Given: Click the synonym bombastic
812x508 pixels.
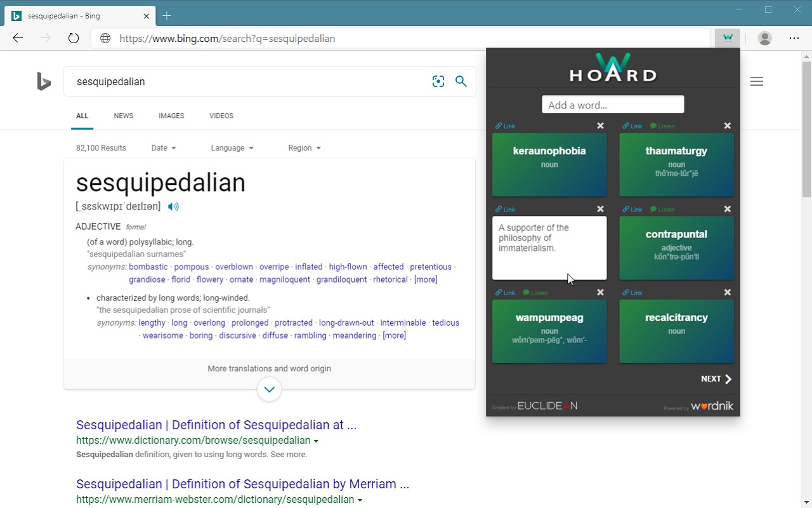Looking at the screenshot, I should click(x=148, y=267).
